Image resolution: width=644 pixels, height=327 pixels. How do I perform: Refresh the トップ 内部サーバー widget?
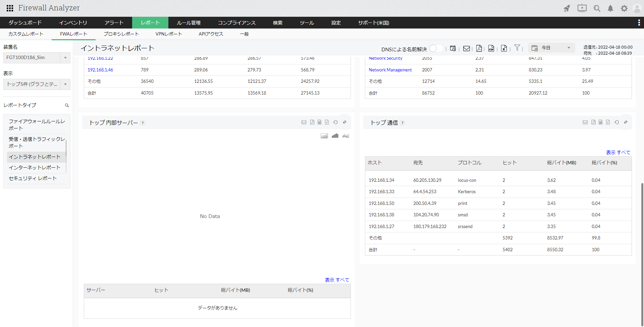coord(335,122)
